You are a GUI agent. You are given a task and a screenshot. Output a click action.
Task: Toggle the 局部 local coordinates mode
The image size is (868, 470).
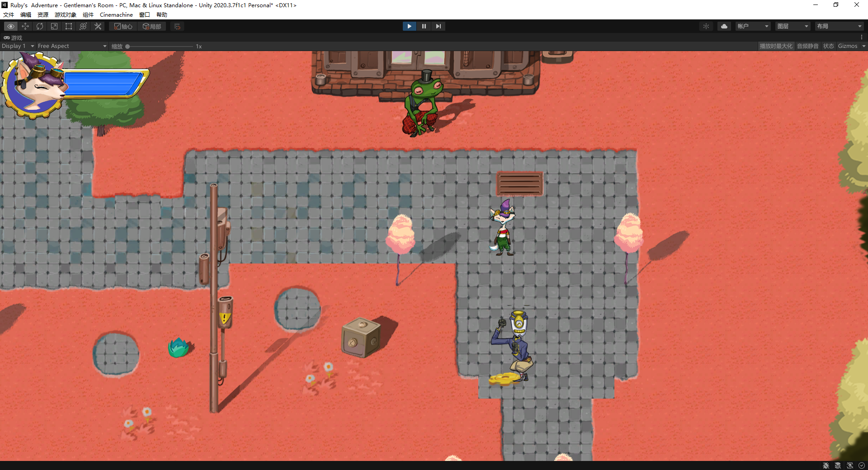[152, 26]
